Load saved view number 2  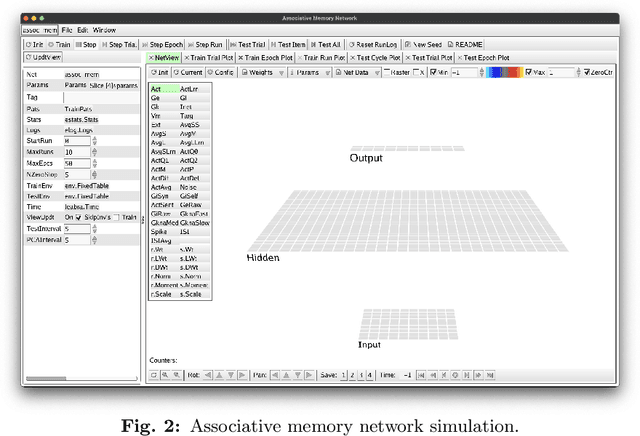click(352, 375)
